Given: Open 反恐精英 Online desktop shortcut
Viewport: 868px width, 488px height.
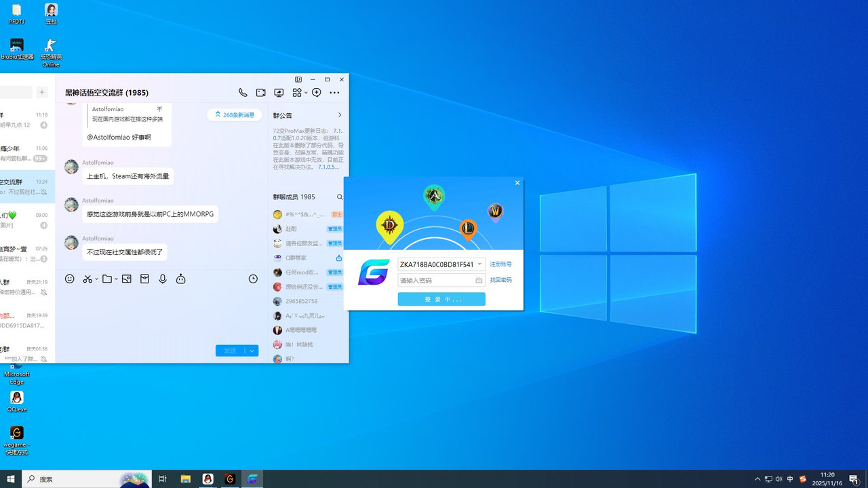Looking at the screenshot, I should (x=51, y=53).
